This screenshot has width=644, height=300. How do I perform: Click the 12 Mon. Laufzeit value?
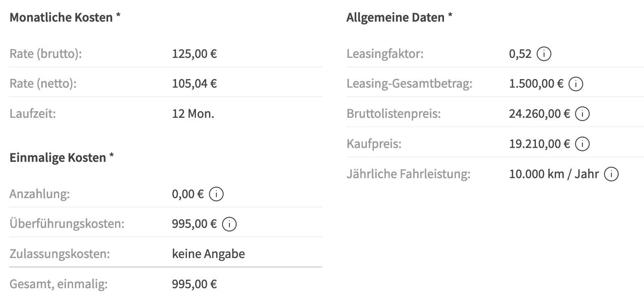pos(193,114)
